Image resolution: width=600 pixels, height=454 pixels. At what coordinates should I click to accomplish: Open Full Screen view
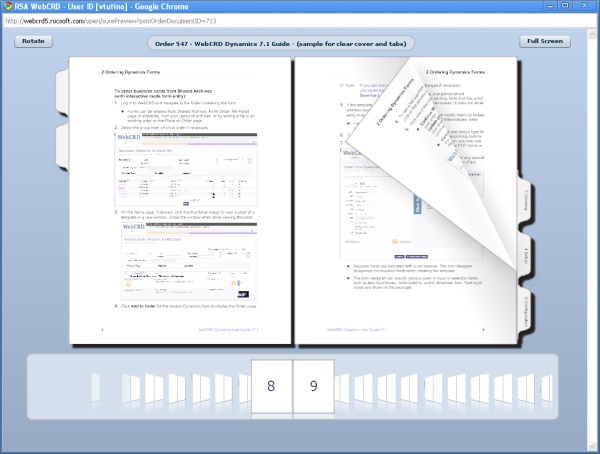[x=544, y=42]
